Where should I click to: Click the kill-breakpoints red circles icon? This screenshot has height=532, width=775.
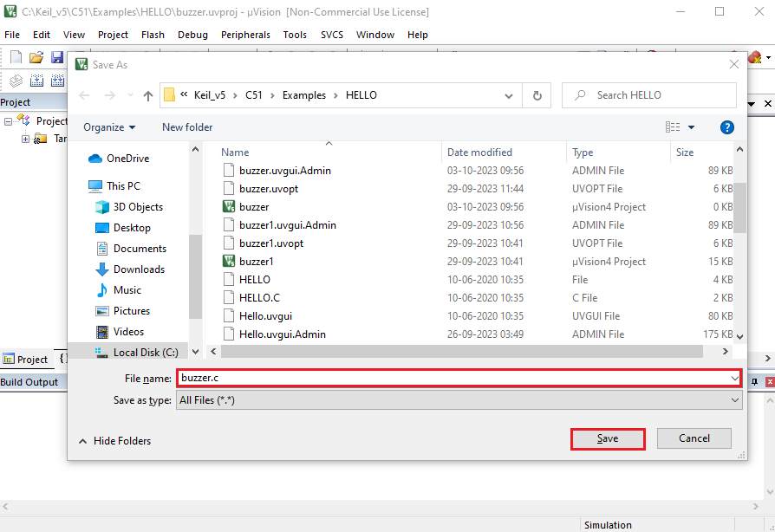click(755, 57)
